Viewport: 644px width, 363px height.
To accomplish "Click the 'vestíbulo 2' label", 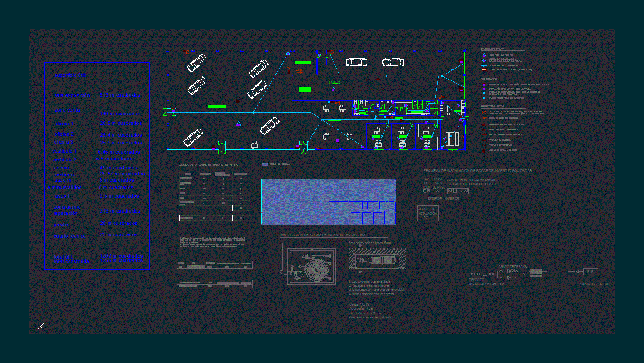I will [65, 160].
